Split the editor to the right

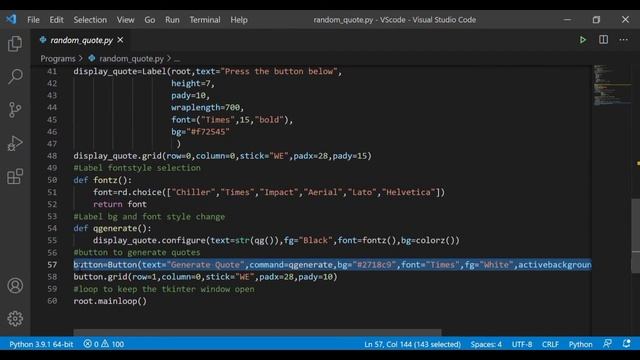tap(603, 40)
